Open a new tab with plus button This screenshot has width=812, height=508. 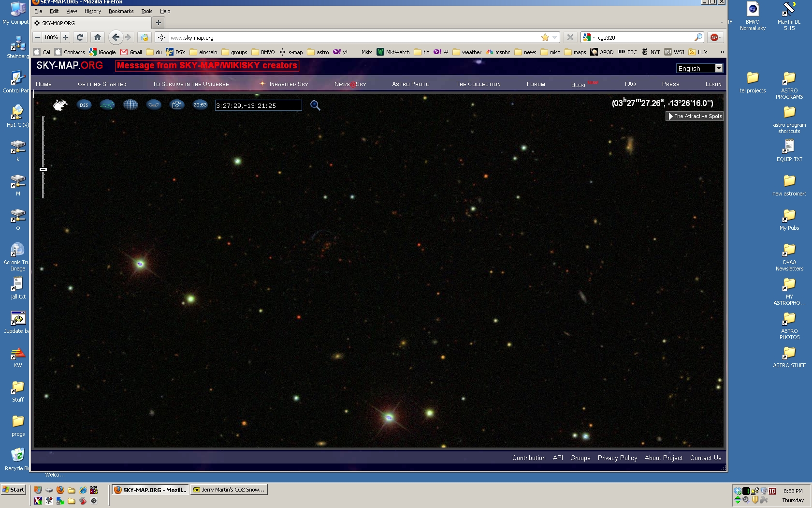pos(158,23)
